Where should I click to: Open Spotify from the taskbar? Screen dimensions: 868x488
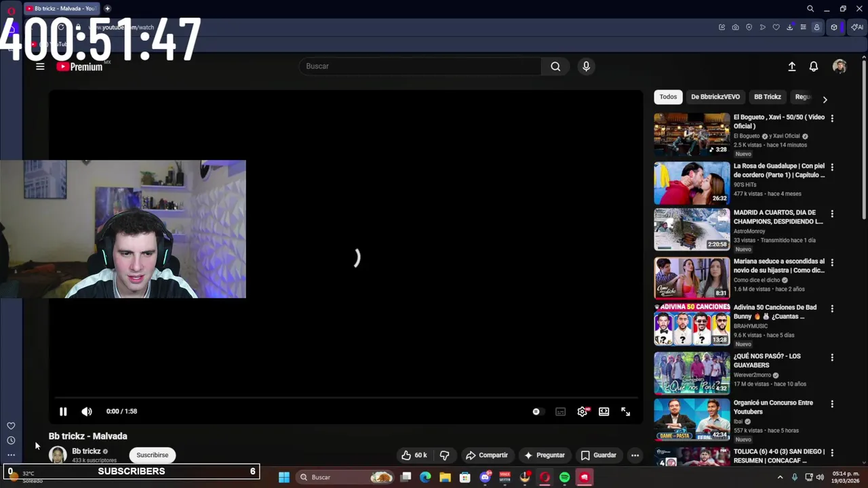[565, 477]
